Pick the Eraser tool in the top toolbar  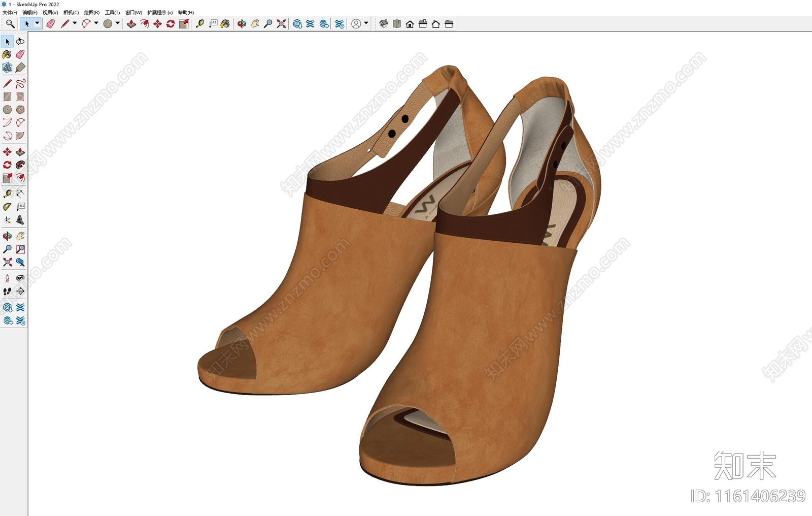pyautogui.click(x=51, y=24)
